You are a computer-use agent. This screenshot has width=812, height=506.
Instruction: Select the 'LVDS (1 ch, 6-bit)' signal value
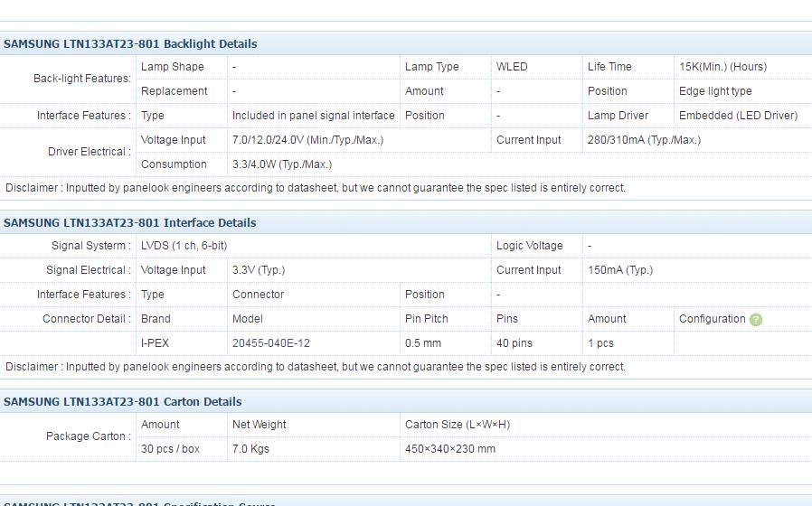[x=184, y=245]
